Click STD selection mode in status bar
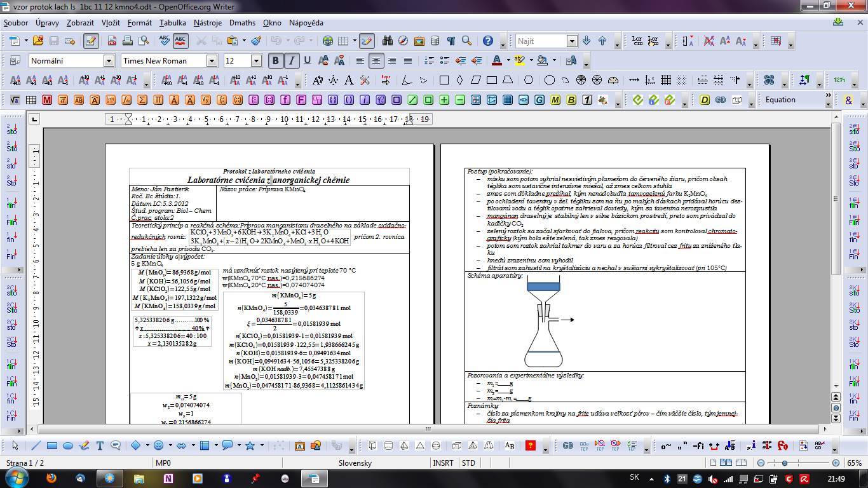 click(468, 463)
